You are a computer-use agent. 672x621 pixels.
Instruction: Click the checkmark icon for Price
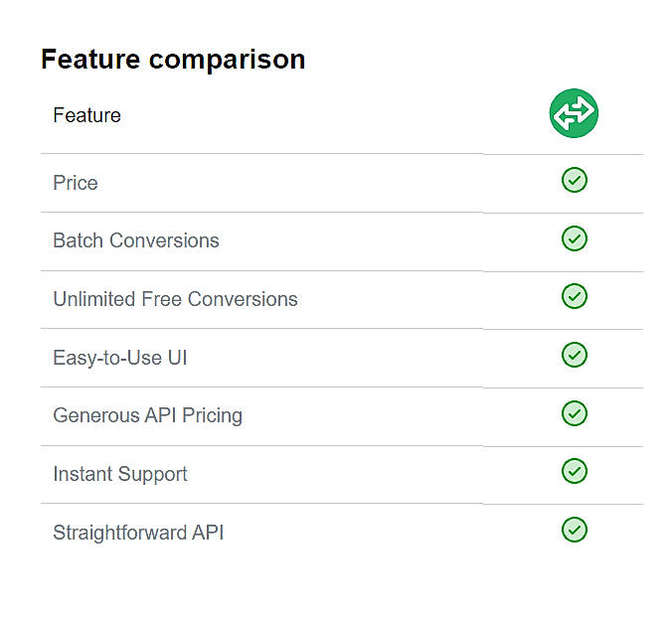point(575,180)
